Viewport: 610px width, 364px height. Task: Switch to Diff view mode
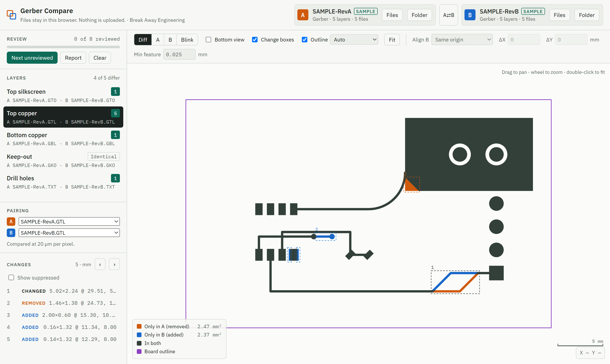(x=143, y=39)
